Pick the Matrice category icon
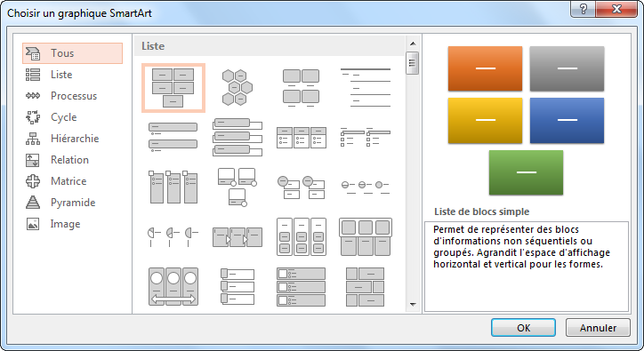 [x=33, y=181]
